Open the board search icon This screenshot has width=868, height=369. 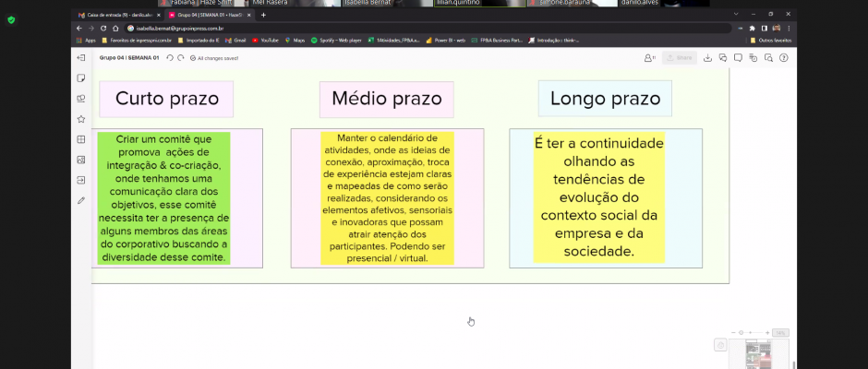[x=768, y=57]
